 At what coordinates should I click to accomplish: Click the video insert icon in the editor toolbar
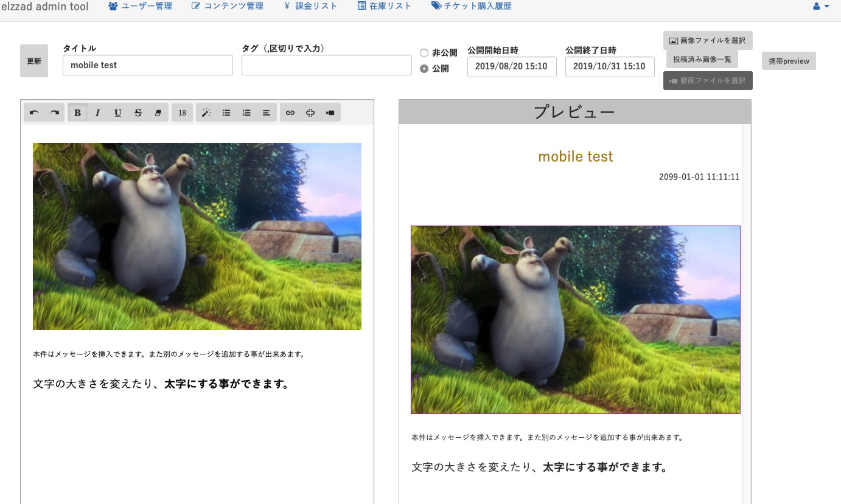(330, 112)
